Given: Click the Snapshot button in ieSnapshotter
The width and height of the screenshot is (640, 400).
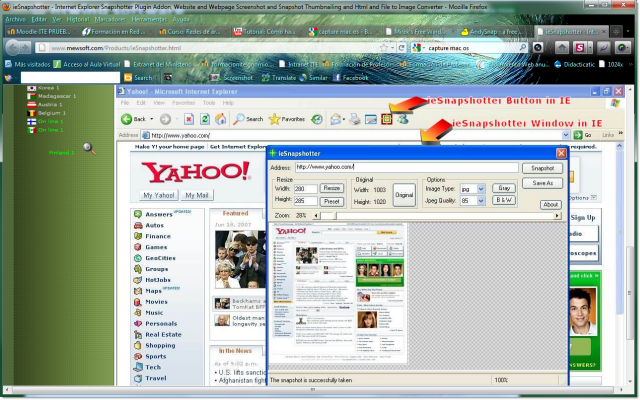Looking at the screenshot, I should point(542,168).
